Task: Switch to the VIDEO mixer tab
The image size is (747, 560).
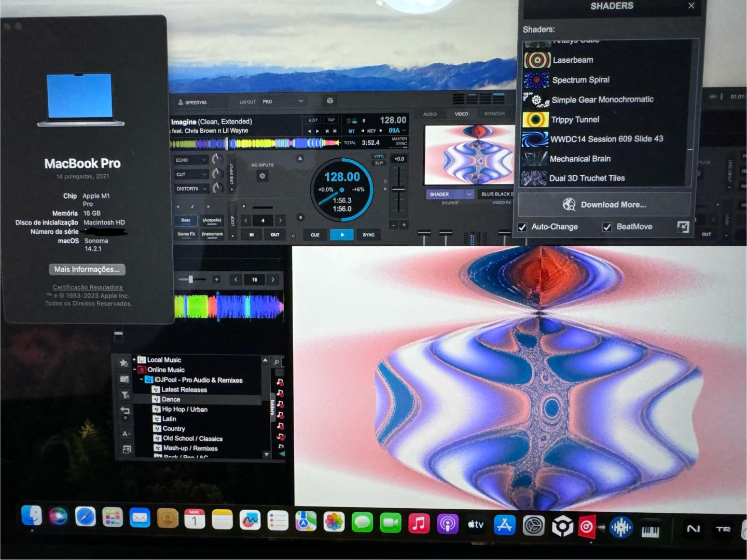Action: coord(462,114)
